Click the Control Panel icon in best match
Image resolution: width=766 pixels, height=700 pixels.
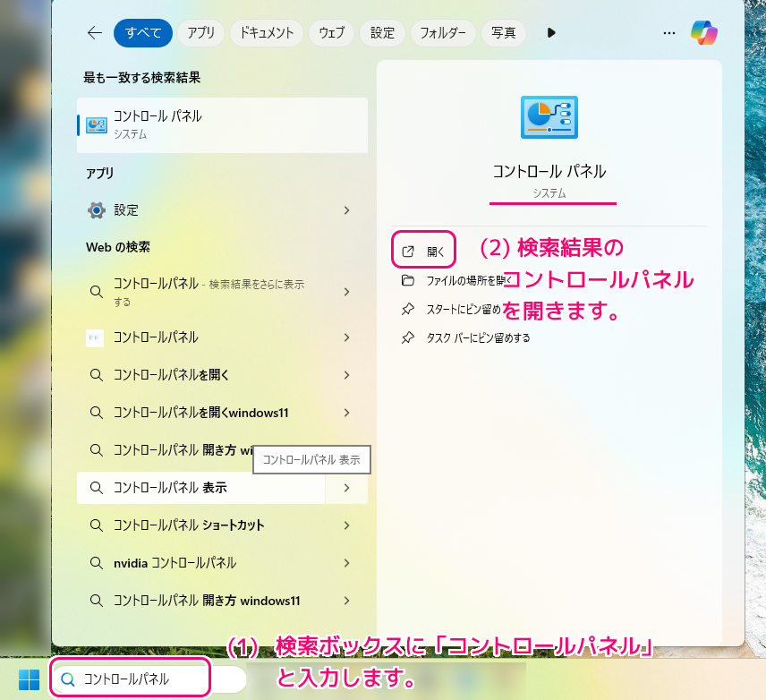click(x=97, y=125)
